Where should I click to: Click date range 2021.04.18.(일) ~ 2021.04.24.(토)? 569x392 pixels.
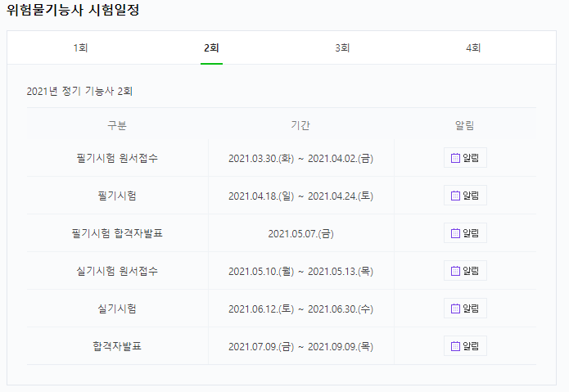click(x=300, y=196)
